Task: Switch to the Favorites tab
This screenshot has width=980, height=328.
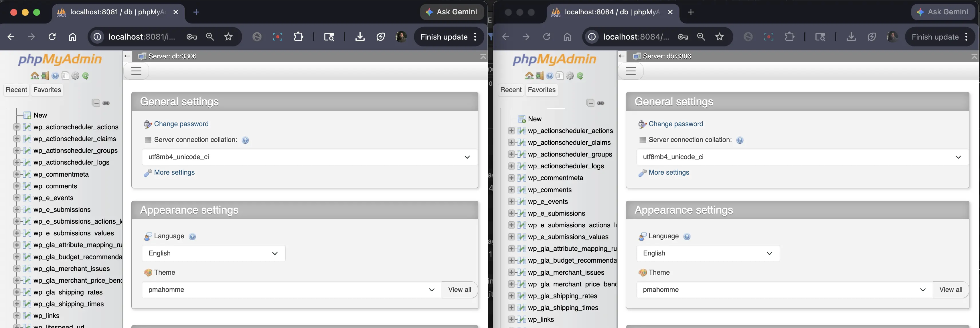Action: 47,90
